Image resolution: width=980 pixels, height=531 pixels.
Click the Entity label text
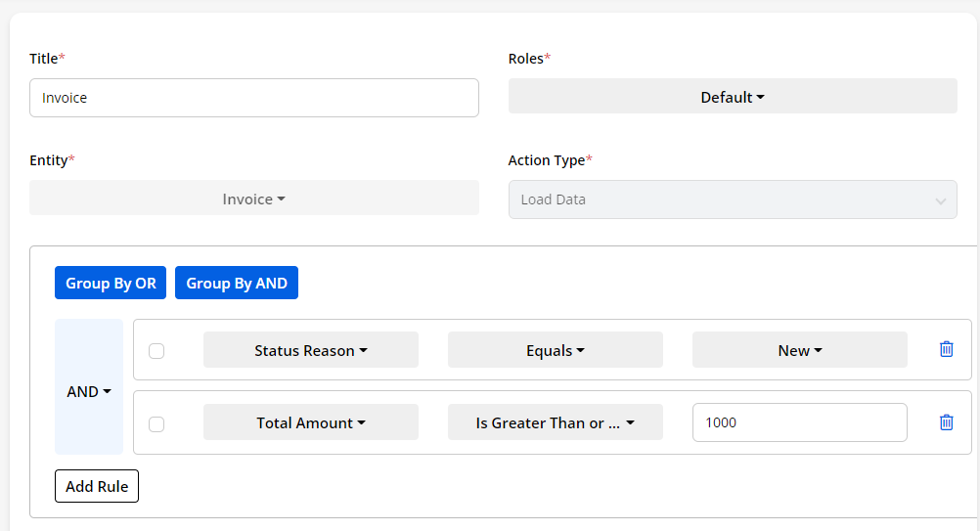click(x=48, y=160)
